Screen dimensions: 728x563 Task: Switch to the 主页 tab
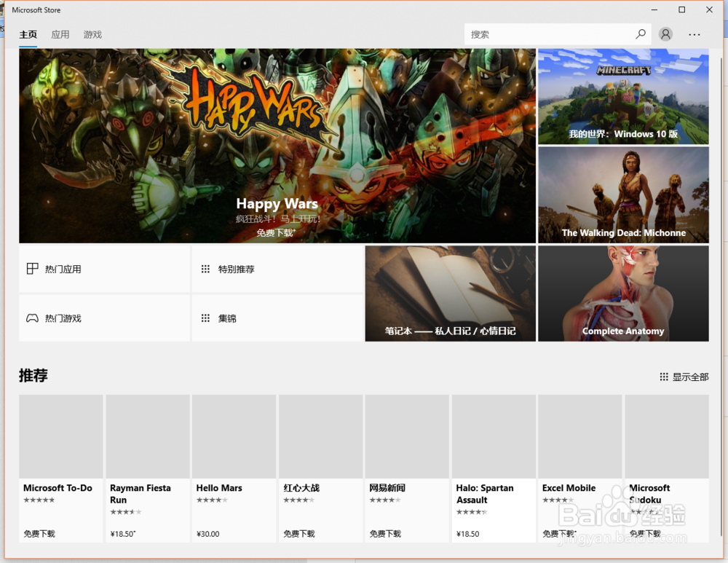click(28, 35)
